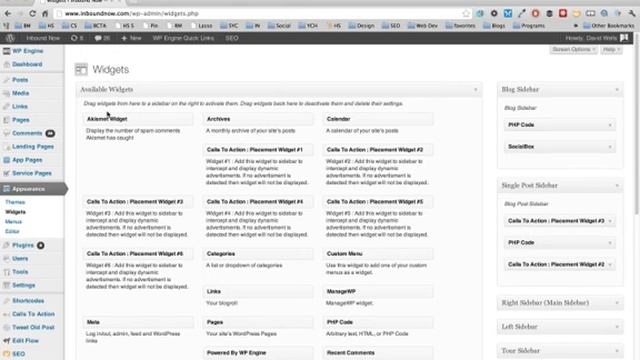Select Calls To Action Placement Widget #4
This screenshot has width=640, height=360.
(x=258, y=202)
